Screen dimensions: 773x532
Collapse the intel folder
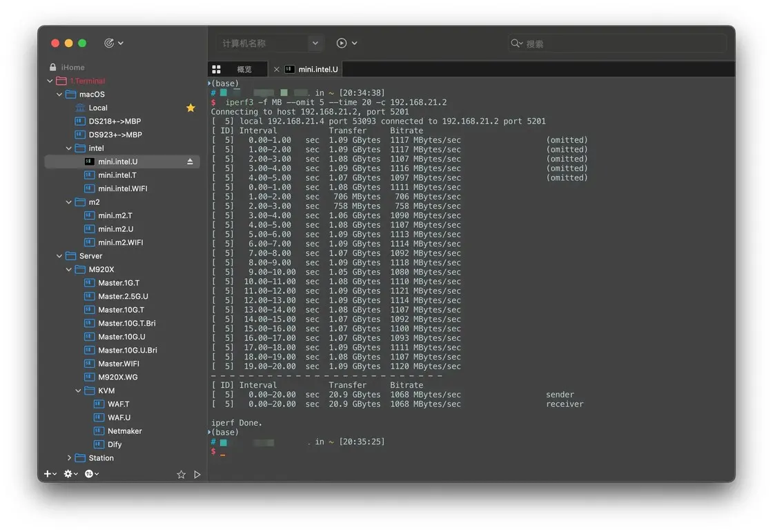click(x=68, y=148)
